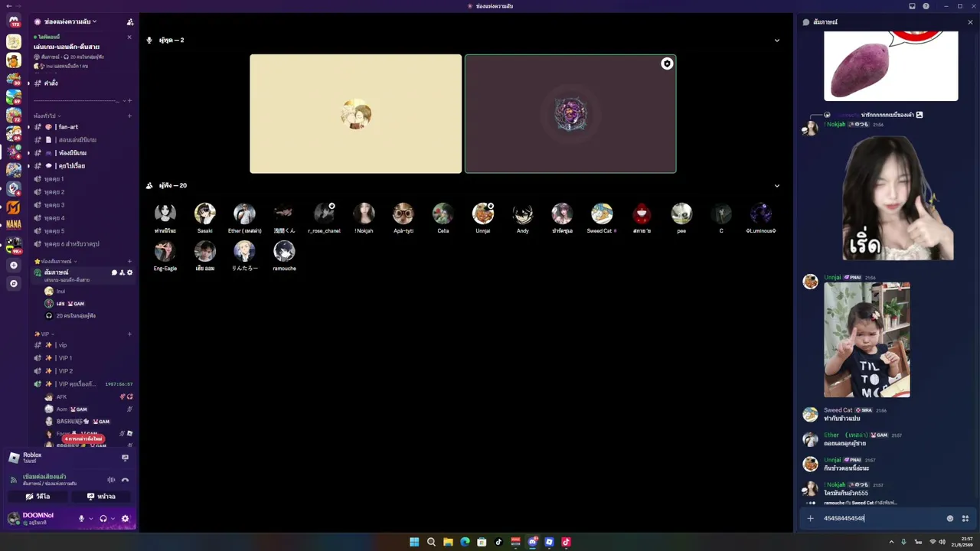The height and width of the screenshot is (551, 980).
Task: Click the plus attachment icon in the chat box
Action: pos(810,518)
